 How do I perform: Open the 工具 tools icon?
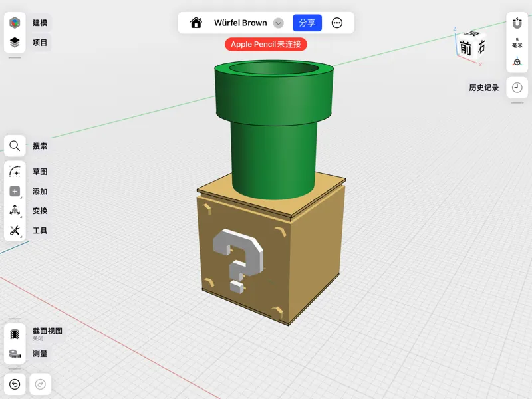click(x=15, y=231)
